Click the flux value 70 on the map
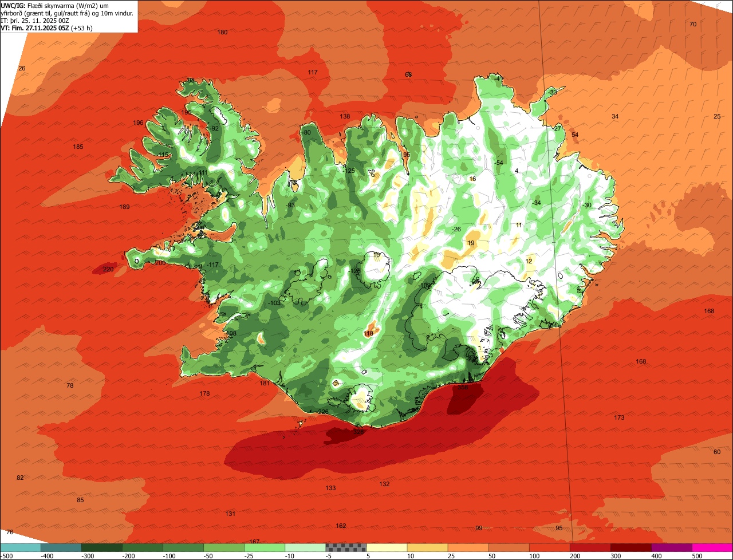Screen dimensions: 733x560 (693, 24)
